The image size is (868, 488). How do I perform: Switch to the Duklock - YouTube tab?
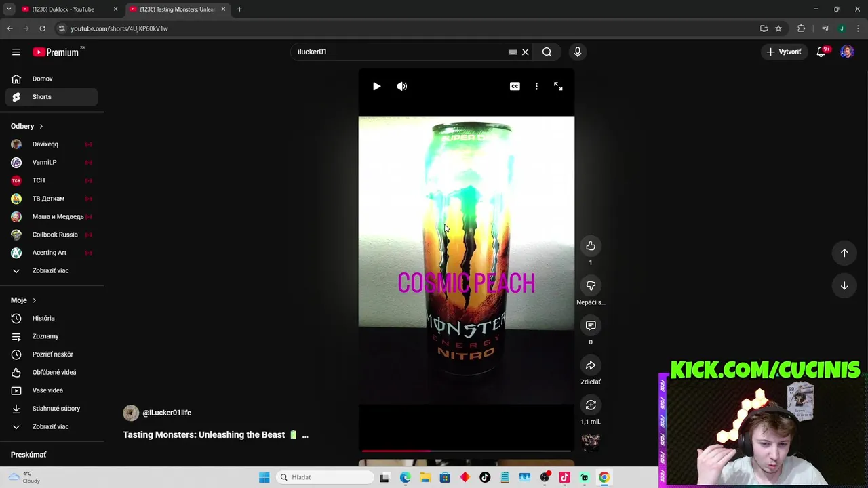coord(63,9)
